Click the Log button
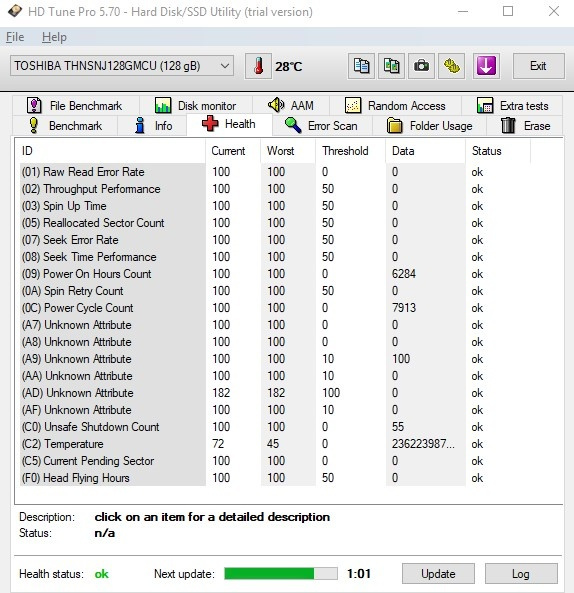 521,574
